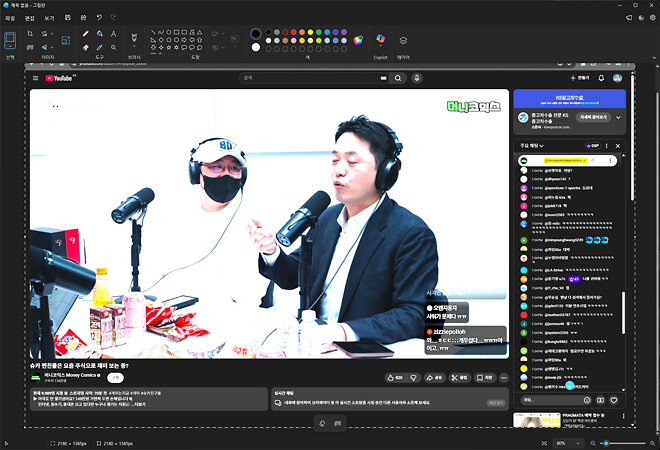The width and height of the screenshot is (660, 450).
Task: Click the Undo arrow in title bar
Action: tap(99, 18)
